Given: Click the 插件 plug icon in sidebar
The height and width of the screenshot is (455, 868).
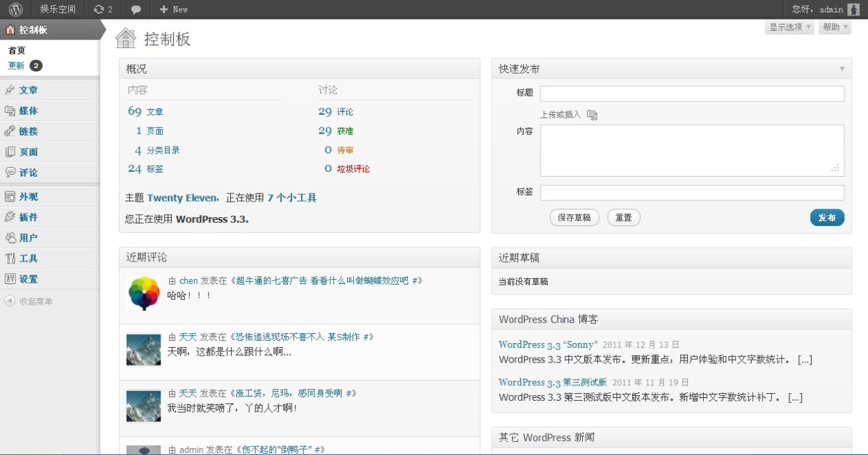Looking at the screenshot, I should pos(10,217).
